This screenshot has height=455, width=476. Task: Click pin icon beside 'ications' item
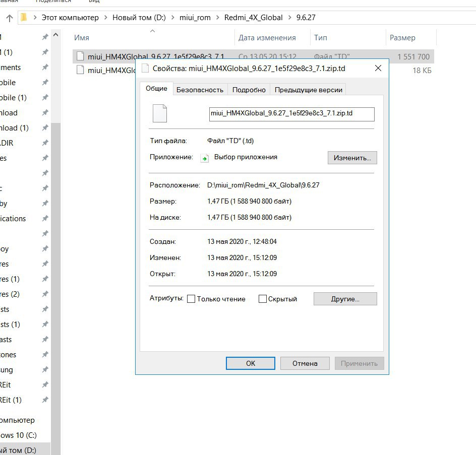click(x=45, y=218)
